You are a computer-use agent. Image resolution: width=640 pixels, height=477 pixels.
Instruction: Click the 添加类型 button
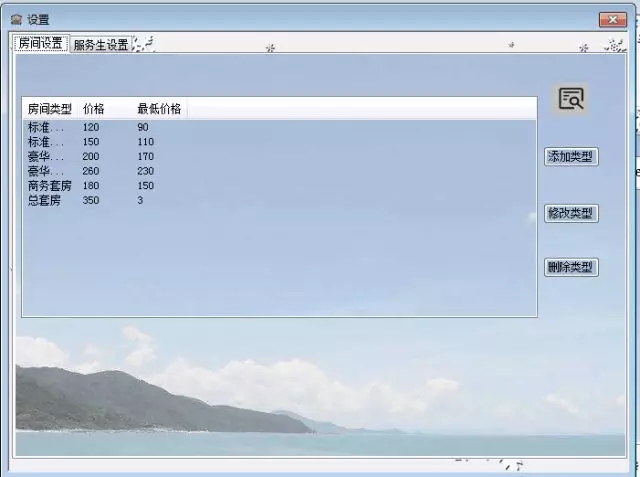(x=571, y=157)
